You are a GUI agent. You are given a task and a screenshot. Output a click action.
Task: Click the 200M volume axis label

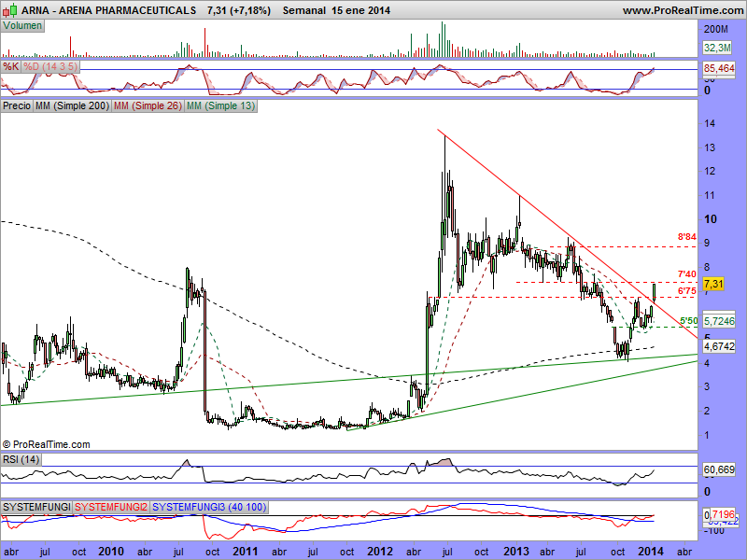tap(716, 30)
